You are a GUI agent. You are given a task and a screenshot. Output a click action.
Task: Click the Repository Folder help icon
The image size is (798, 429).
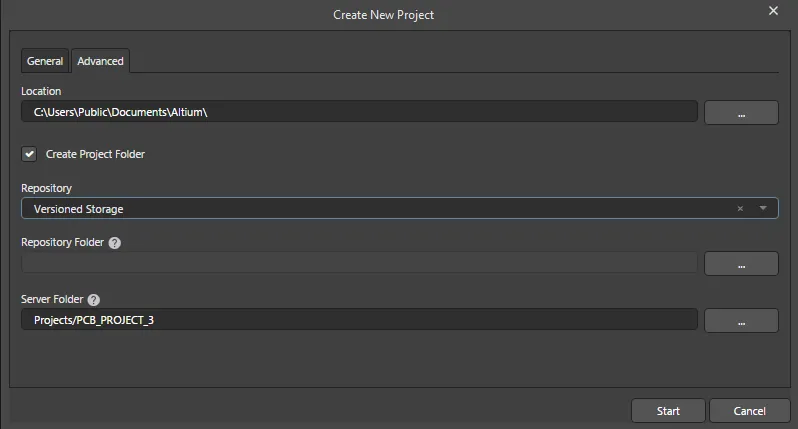point(114,243)
